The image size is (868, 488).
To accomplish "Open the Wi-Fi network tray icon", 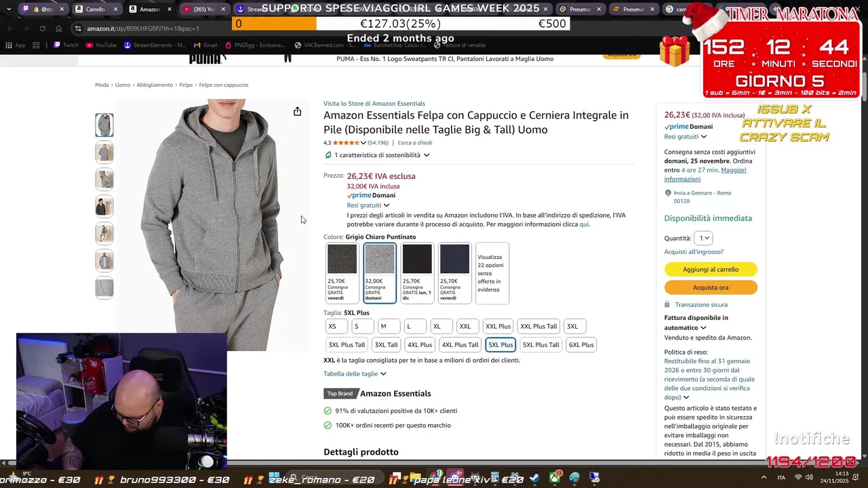I will pos(798,478).
